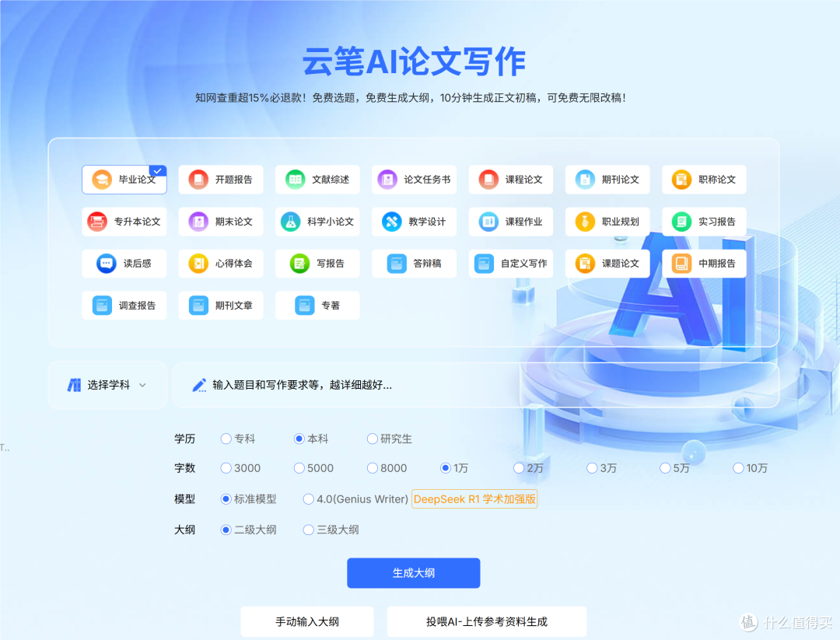Pick the 期刊论文 blue document icon
The image size is (840, 640).
[584, 180]
